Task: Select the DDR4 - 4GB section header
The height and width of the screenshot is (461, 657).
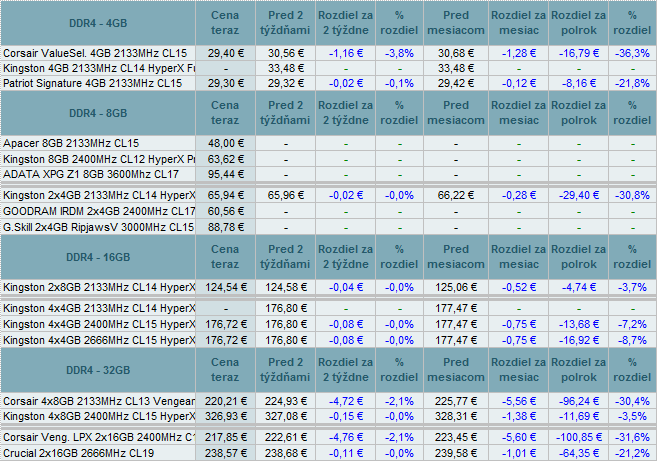Action: [98, 23]
